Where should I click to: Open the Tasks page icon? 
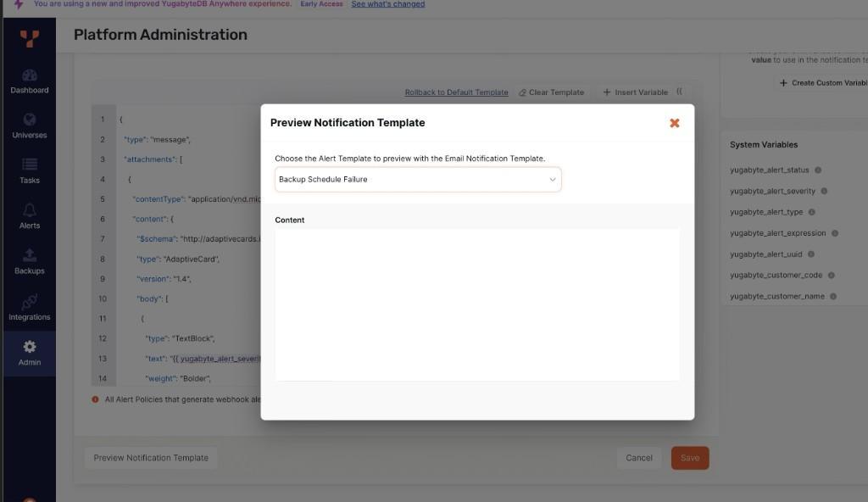click(30, 164)
